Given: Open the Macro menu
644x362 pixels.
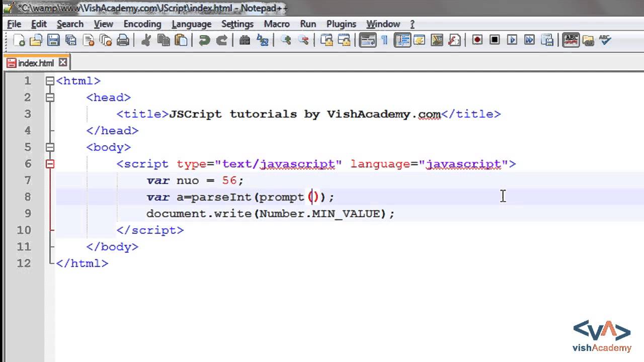Looking at the screenshot, I should coord(277,24).
